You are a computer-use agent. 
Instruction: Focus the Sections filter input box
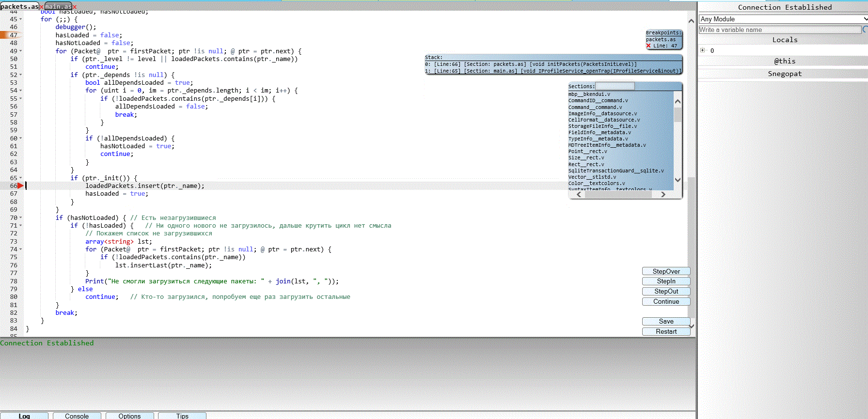pos(615,86)
